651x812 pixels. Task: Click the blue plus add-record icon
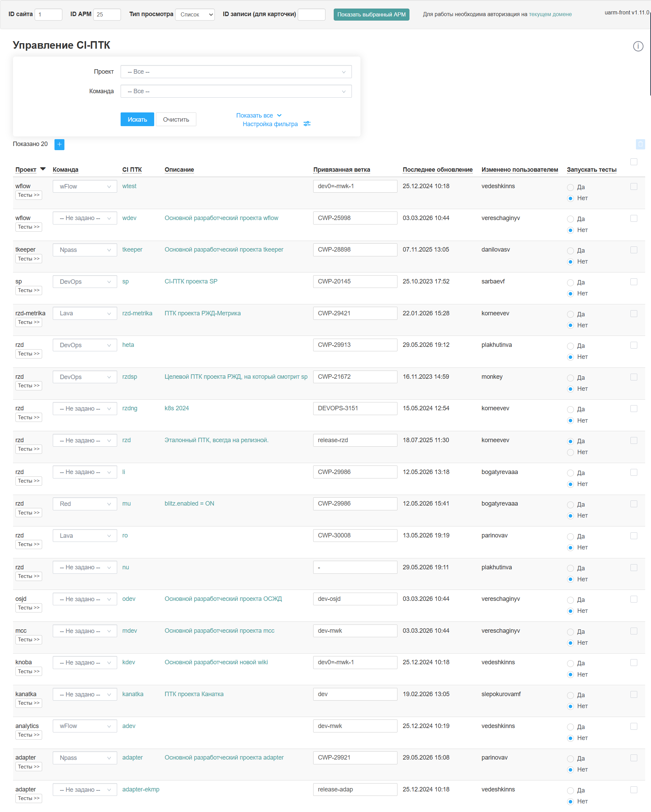(x=60, y=144)
